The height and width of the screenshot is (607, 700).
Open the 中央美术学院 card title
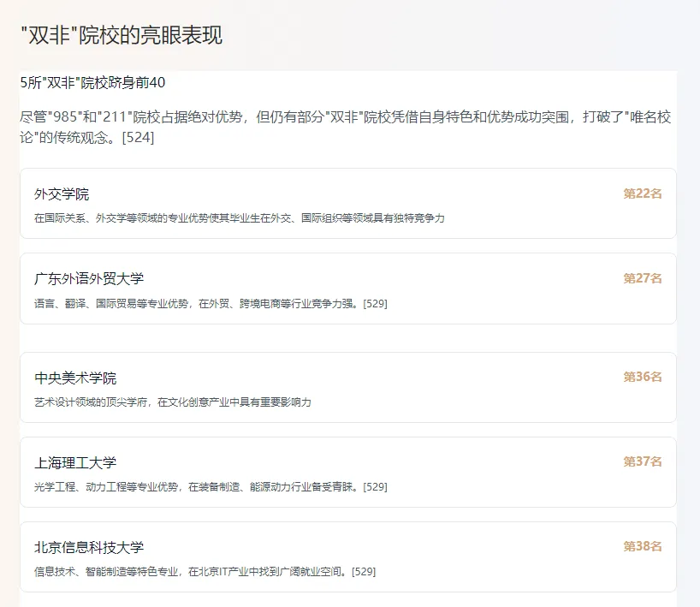[x=75, y=378]
